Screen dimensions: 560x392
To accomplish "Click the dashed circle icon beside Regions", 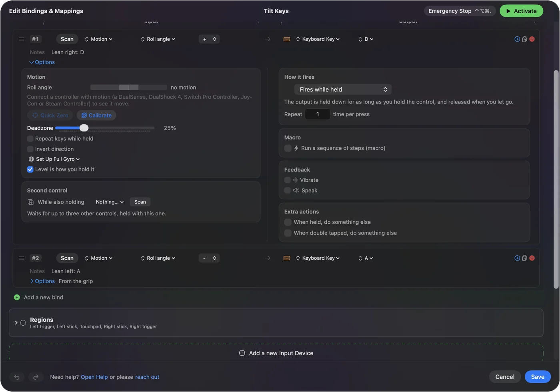I will point(23,323).
